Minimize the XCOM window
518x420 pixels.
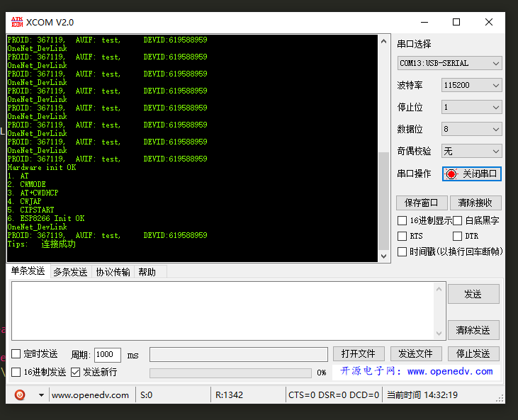point(424,22)
